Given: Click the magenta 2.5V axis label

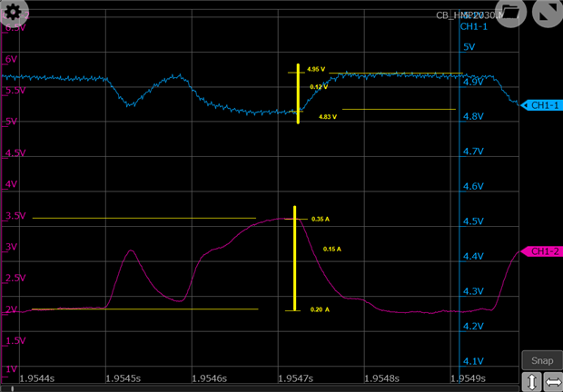Looking at the screenshot, I should pyautogui.click(x=15, y=279).
